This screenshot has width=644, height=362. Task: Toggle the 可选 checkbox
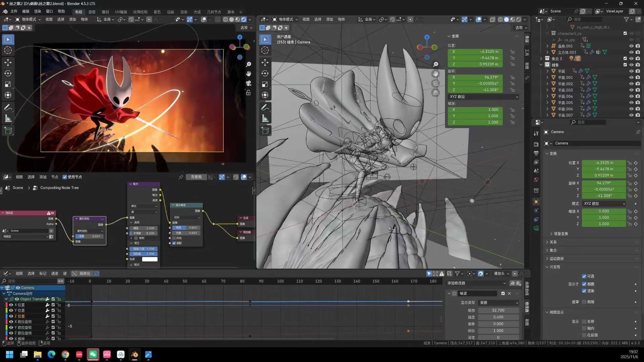[x=584, y=276]
